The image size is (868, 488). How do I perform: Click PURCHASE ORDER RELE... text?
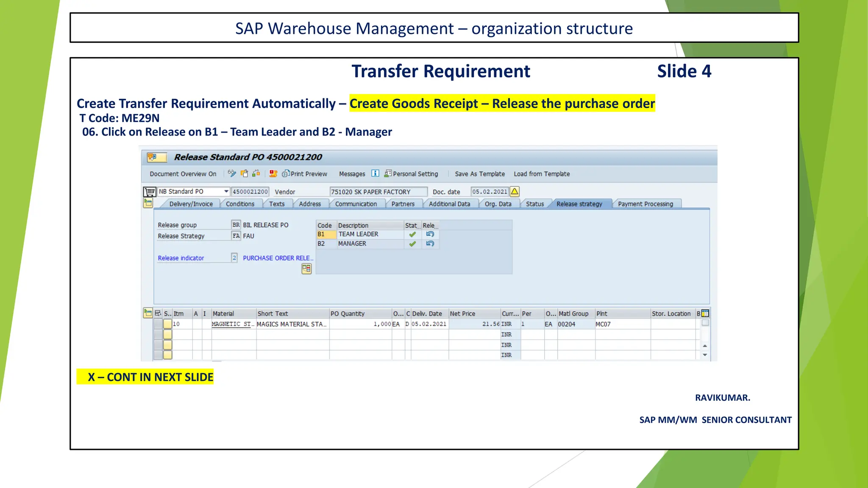pos(278,258)
